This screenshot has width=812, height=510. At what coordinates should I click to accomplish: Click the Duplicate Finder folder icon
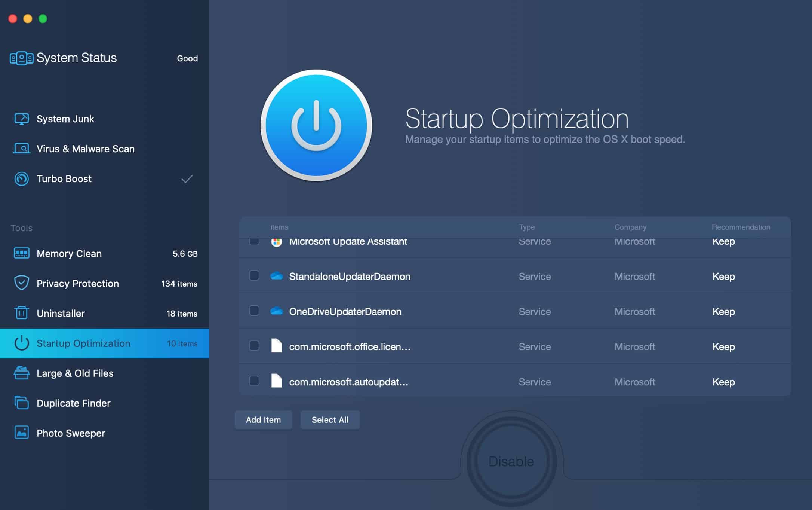(x=22, y=403)
